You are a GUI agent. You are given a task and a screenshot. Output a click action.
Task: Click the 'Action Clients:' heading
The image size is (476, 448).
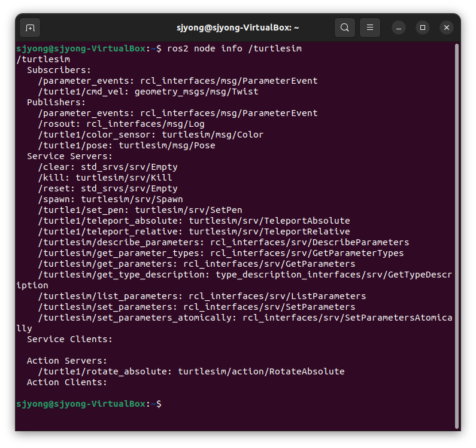pyautogui.click(x=67, y=382)
